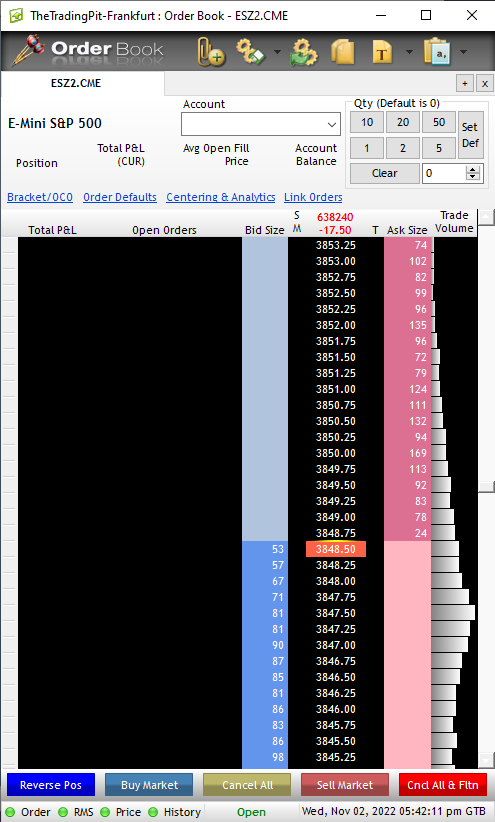The width and height of the screenshot is (495, 822).
Task: Select the ESZ2.CME tab
Action: [76, 83]
